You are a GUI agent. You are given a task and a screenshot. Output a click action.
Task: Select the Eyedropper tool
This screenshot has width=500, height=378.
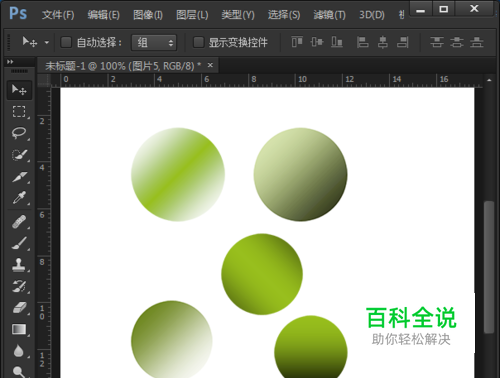click(x=19, y=197)
